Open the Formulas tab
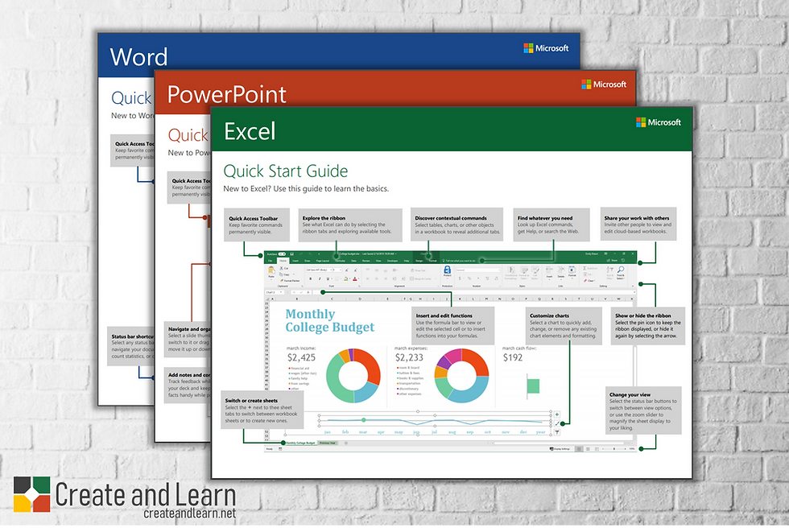Screen dimensions: 789x532 340,261
